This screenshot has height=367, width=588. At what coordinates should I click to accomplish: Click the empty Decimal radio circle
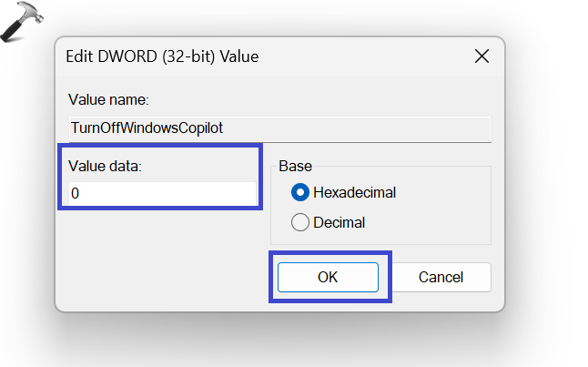click(x=299, y=222)
